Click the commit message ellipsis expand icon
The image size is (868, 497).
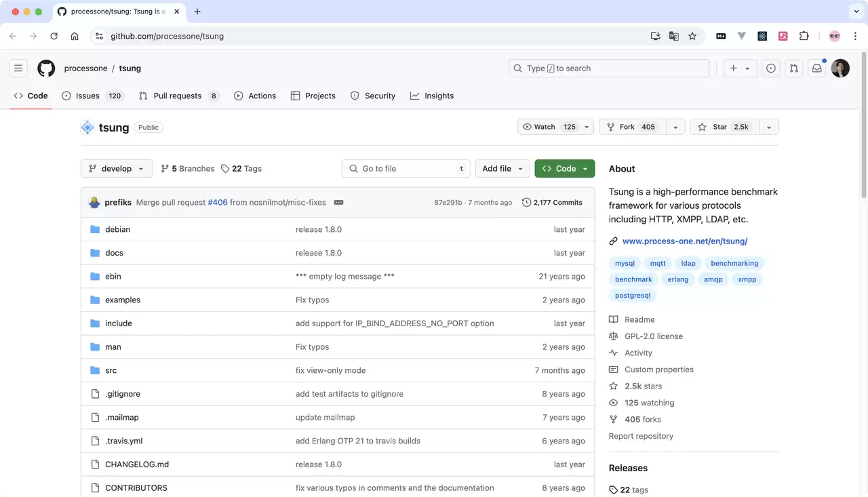(x=339, y=202)
